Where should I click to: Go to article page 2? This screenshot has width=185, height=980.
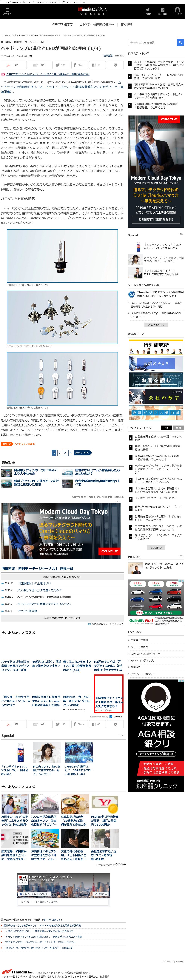[59, 453]
